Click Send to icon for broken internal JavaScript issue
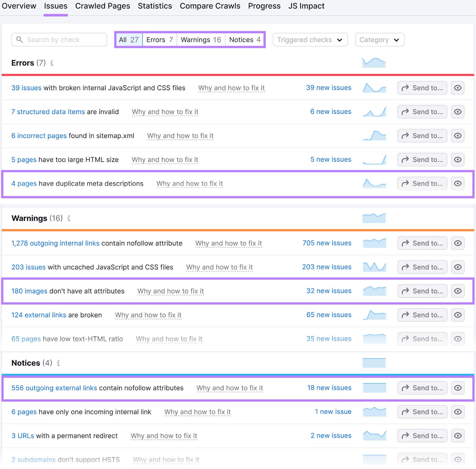This screenshot has width=476, height=469. point(422,88)
